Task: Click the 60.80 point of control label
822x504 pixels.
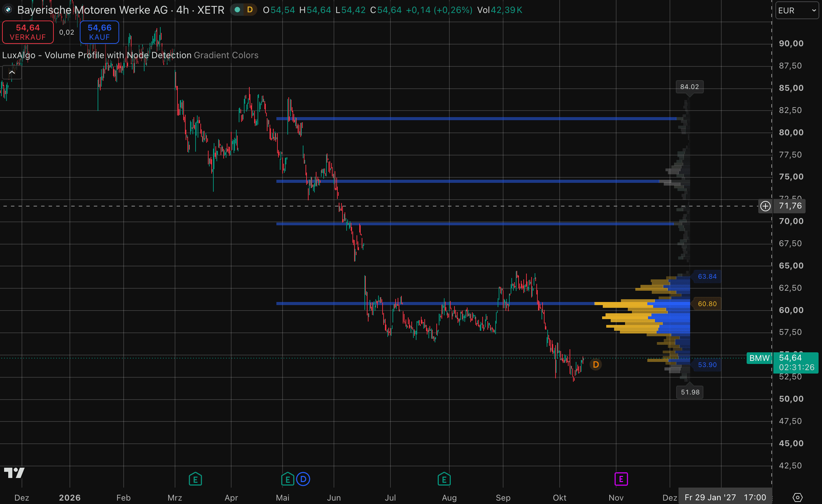Action: pyautogui.click(x=707, y=304)
